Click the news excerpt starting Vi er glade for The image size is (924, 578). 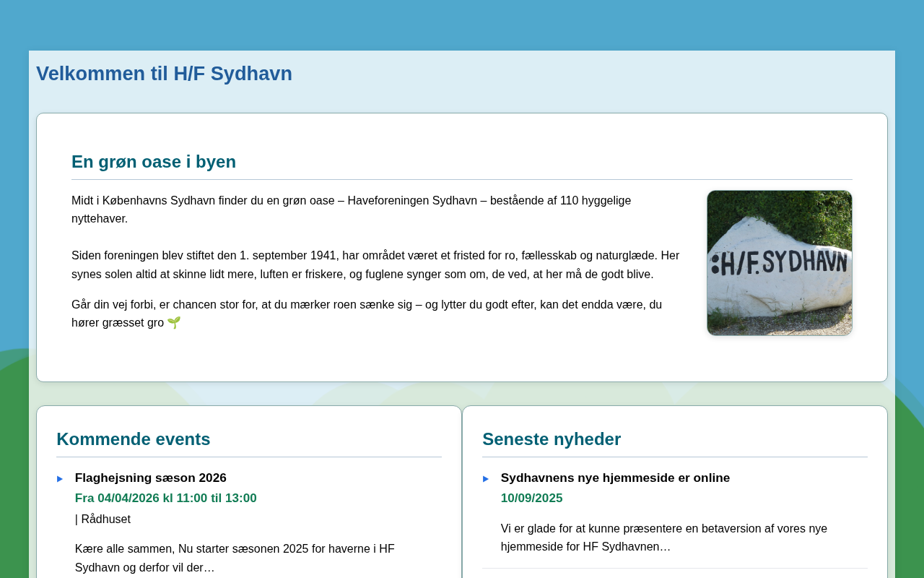[664, 538]
